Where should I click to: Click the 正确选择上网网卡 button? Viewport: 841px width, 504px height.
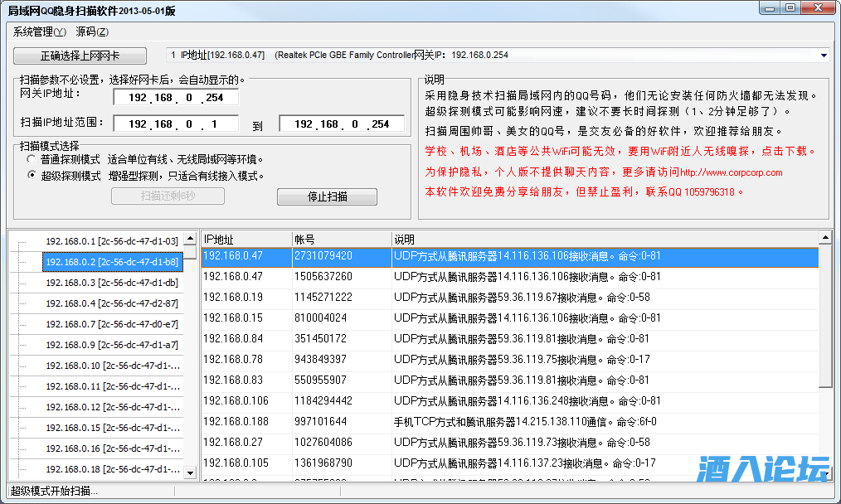(80, 56)
